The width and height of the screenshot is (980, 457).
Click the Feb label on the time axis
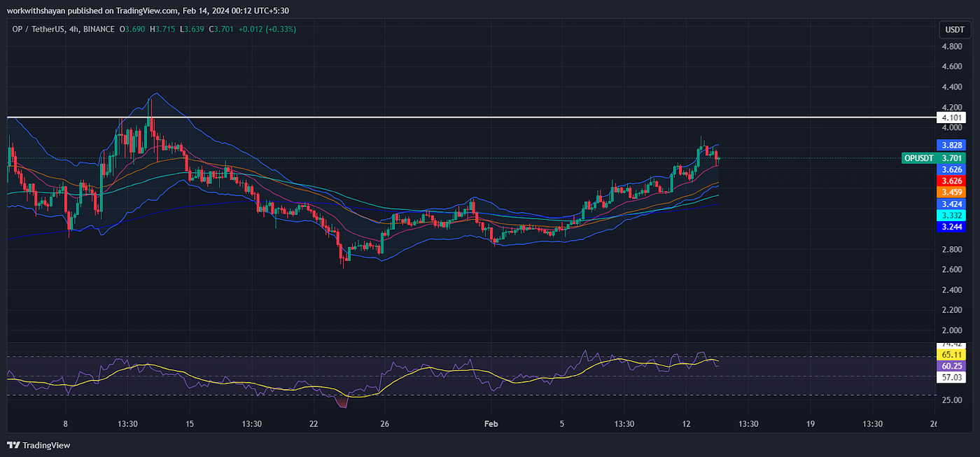point(491,424)
